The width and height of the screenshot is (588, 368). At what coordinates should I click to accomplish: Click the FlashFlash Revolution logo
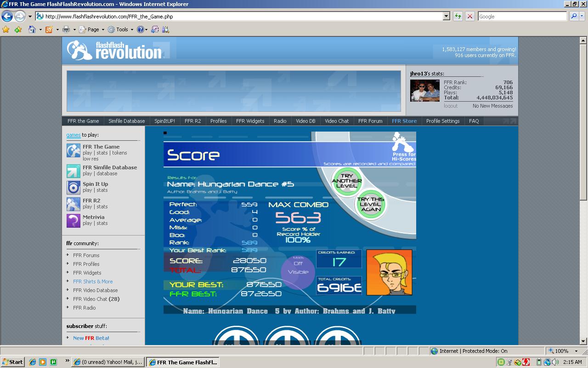[x=114, y=50]
